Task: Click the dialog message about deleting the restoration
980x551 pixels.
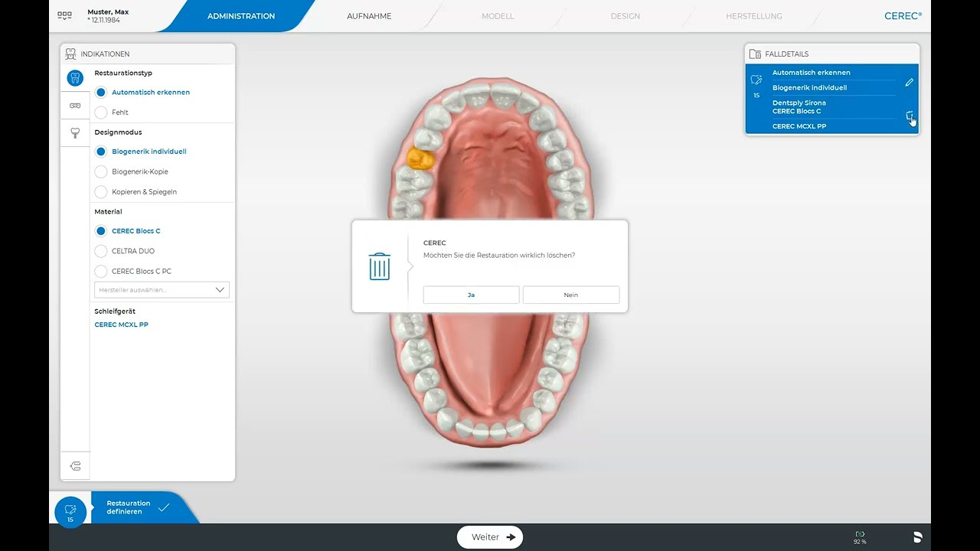Action: pyautogui.click(x=499, y=255)
